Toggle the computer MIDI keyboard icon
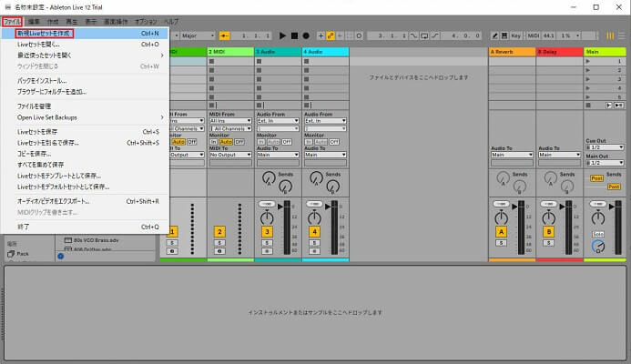The height and width of the screenshot is (364, 631). (504, 35)
